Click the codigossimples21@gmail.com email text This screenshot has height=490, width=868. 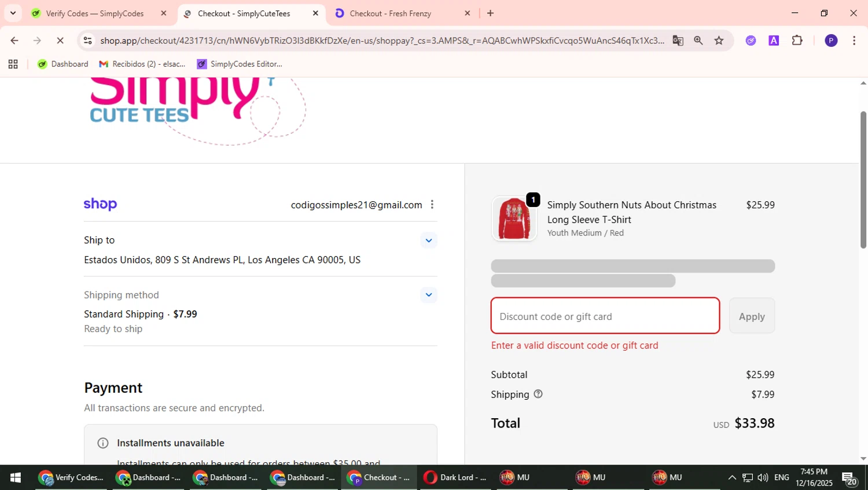coord(356,205)
